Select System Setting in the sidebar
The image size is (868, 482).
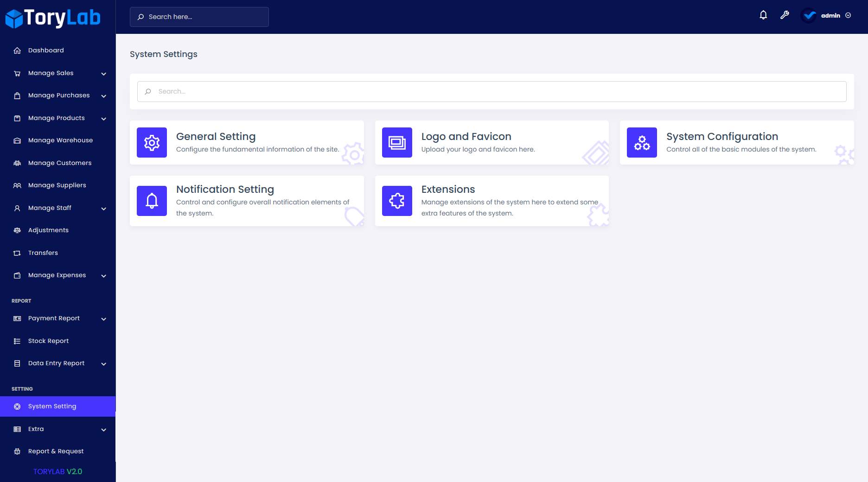pos(52,406)
